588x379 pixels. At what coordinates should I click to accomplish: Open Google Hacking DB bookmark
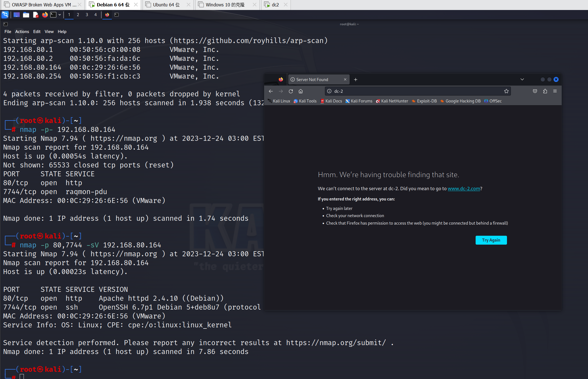pos(460,101)
